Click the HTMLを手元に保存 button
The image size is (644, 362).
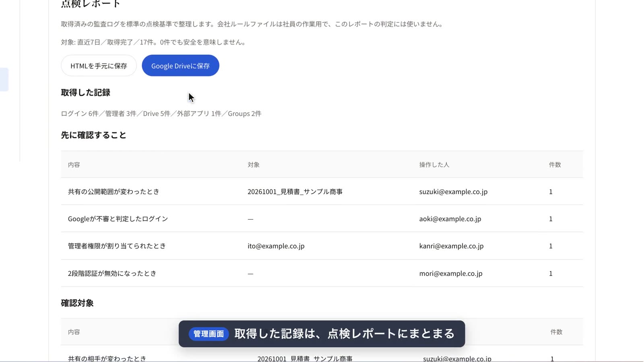(99, 66)
